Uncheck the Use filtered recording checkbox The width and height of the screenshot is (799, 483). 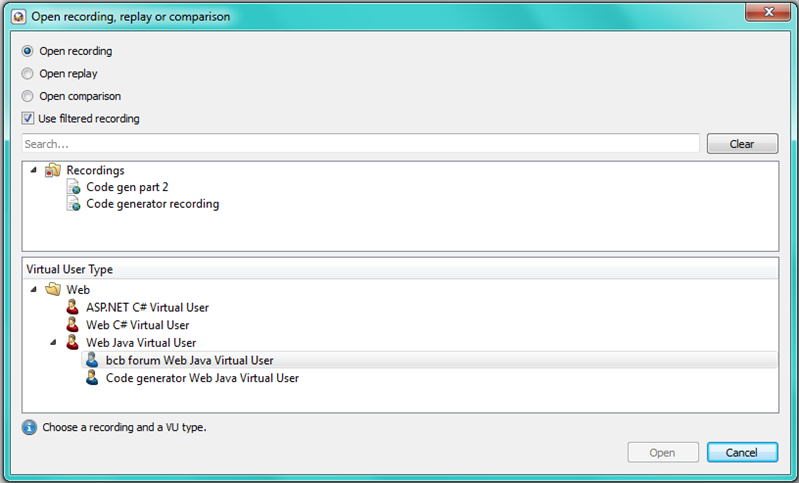coord(28,118)
